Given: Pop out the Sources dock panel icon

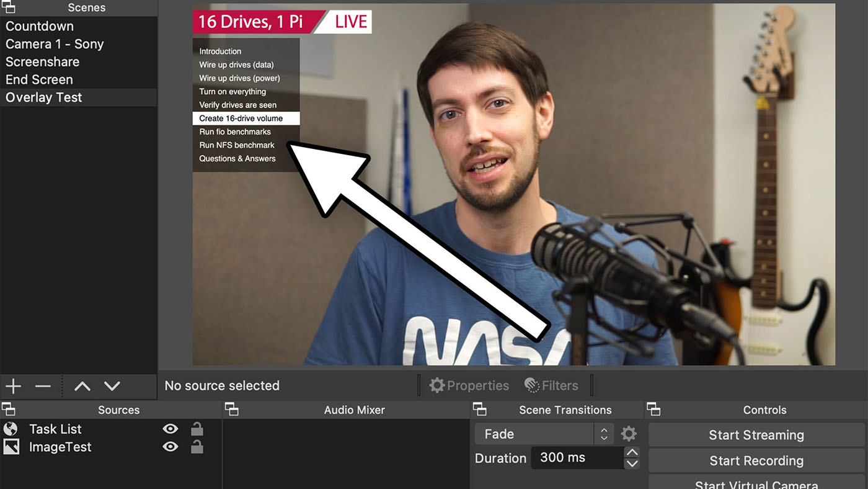Looking at the screenshot, I should pyautogui.click(x=8, y=409).
